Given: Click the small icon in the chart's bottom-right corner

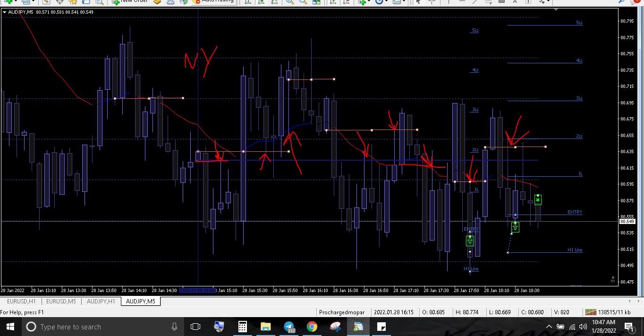Looking at the screenshot, I should (x=613, y=280).
